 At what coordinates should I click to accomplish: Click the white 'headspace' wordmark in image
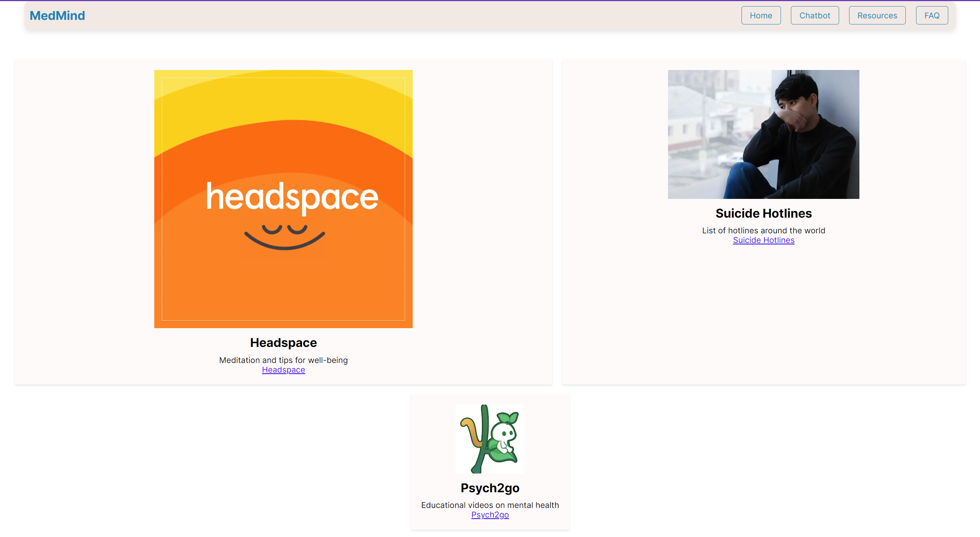click(292, 197)
